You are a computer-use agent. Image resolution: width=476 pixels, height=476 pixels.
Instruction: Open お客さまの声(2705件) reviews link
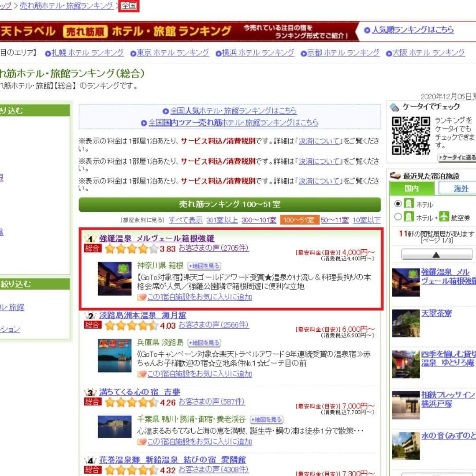pos(214,248)
